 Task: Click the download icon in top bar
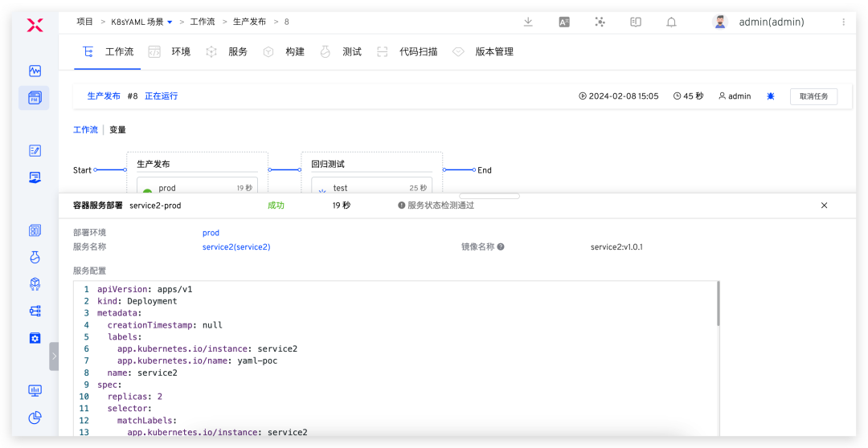click(x=528, y=22)
